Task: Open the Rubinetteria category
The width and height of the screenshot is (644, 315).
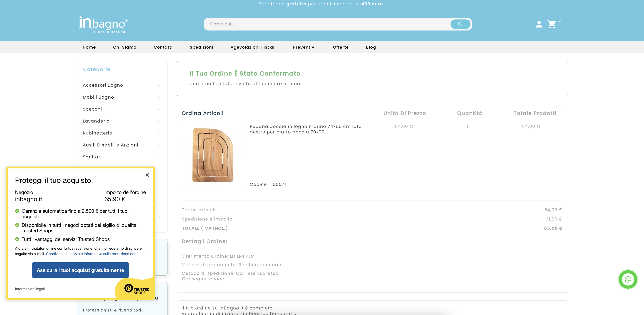Action: coord(97,133)
